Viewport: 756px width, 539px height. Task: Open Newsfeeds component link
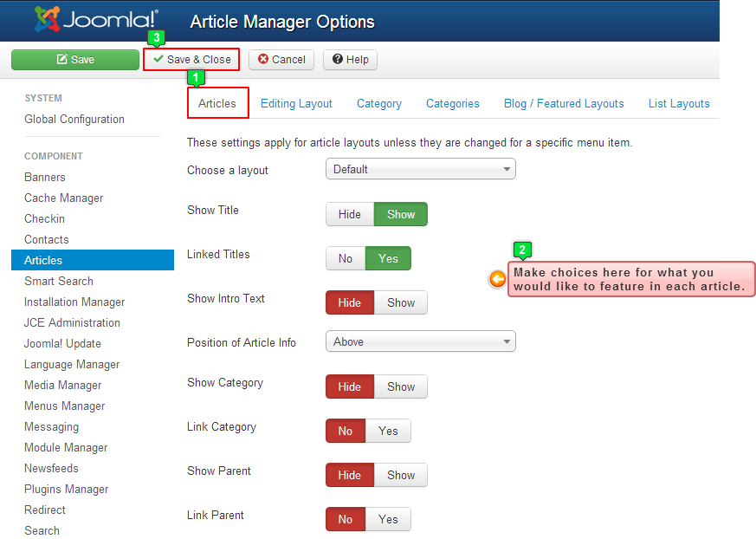(51, 468)
